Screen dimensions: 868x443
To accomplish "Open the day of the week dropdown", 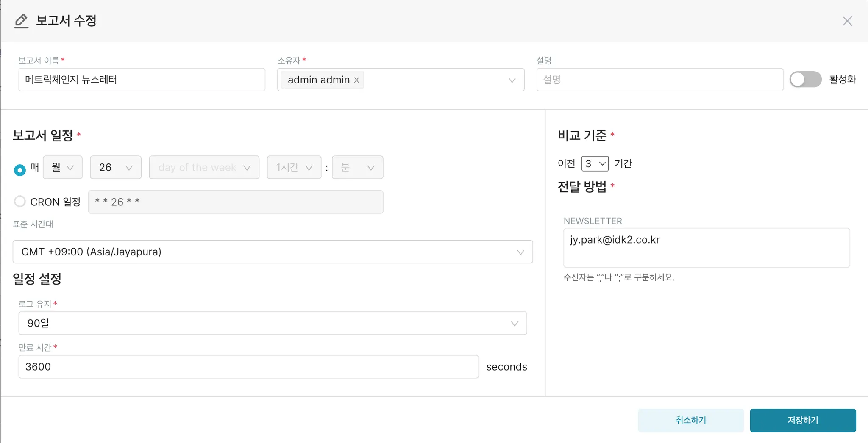I will [x=204, y=168].
